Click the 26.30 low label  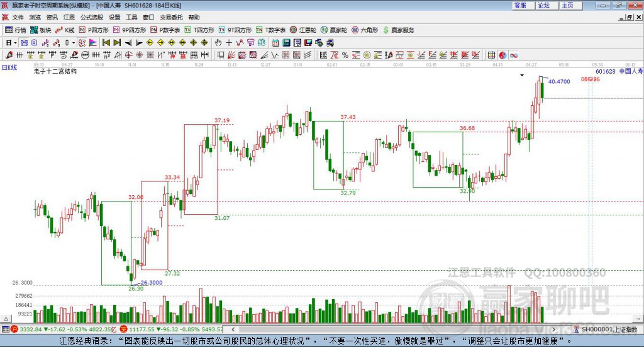click(136, 288)
